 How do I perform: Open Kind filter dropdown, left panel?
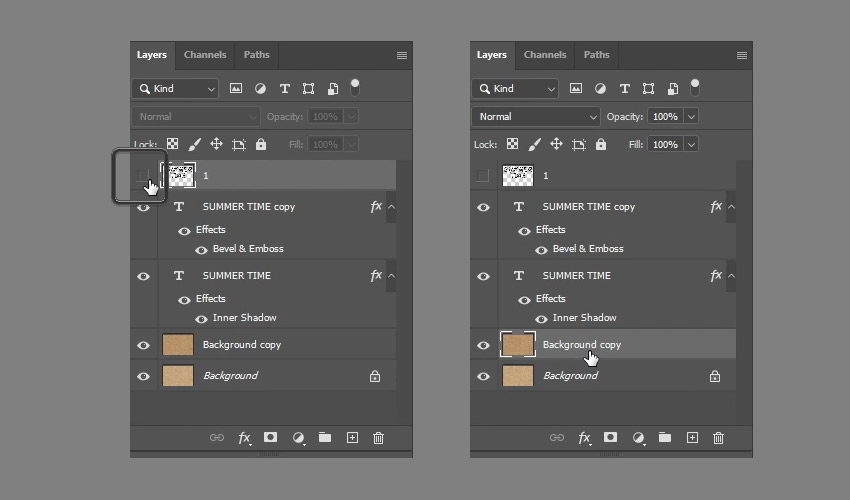pos(175,88)
